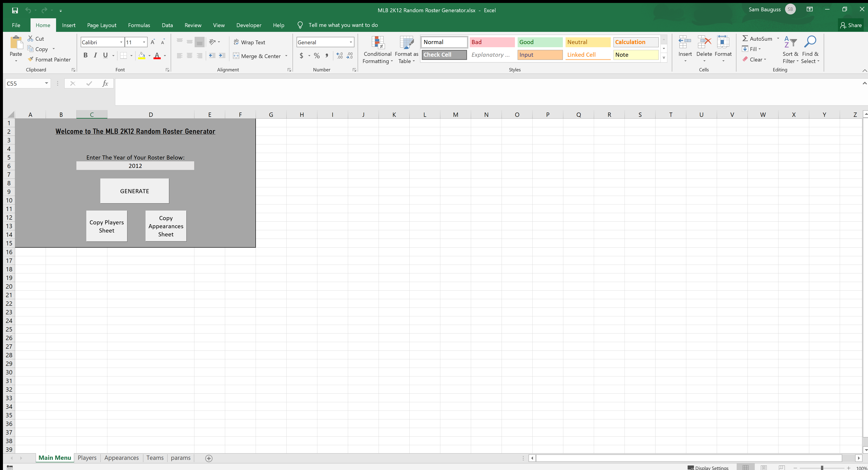Click the zoom slider handle
Viewport: 868px width, 470px height.
pyautogui.click(x=822, y=468)
